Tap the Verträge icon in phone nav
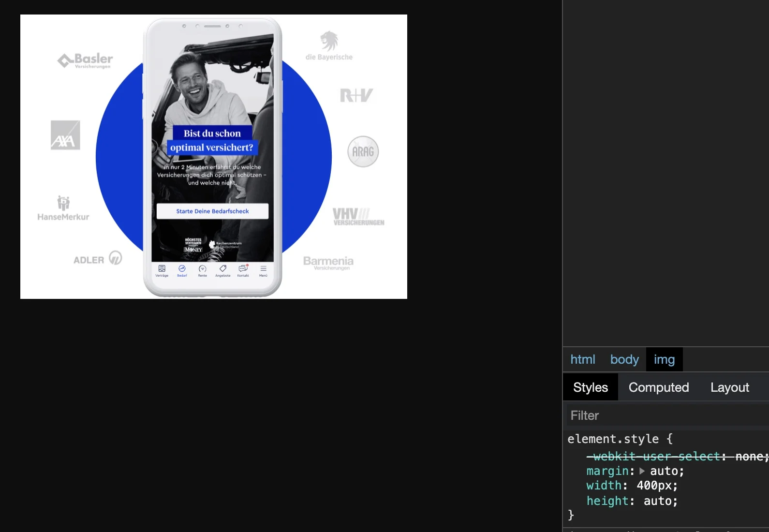 pos(162,270)
